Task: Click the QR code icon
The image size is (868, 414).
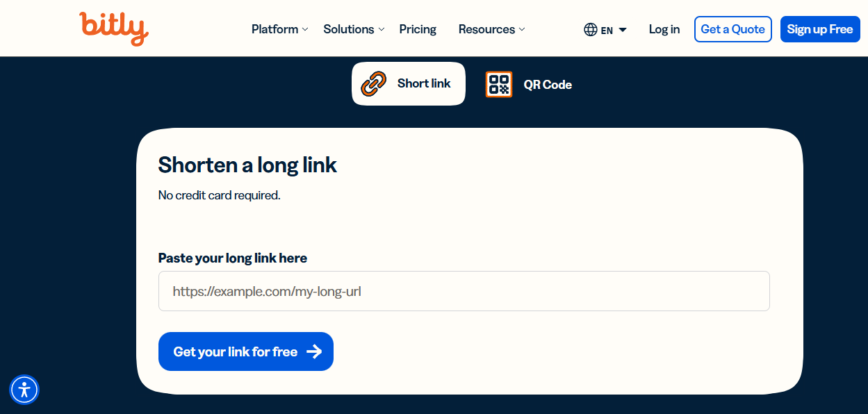Action: click(x=499, y=85)
